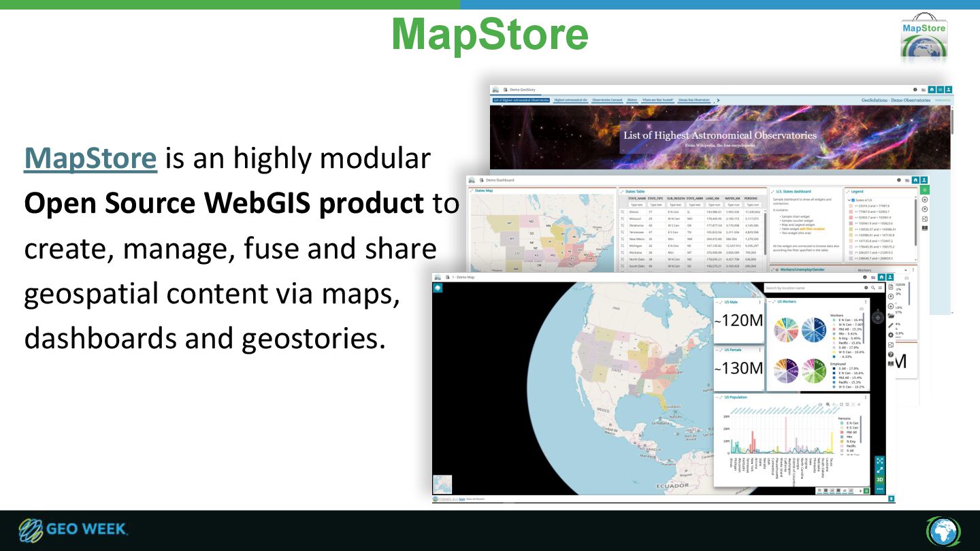Screen dimensions: 980x551
Task: Click the green grid button in widget tray
Action: tap(866, 490)
